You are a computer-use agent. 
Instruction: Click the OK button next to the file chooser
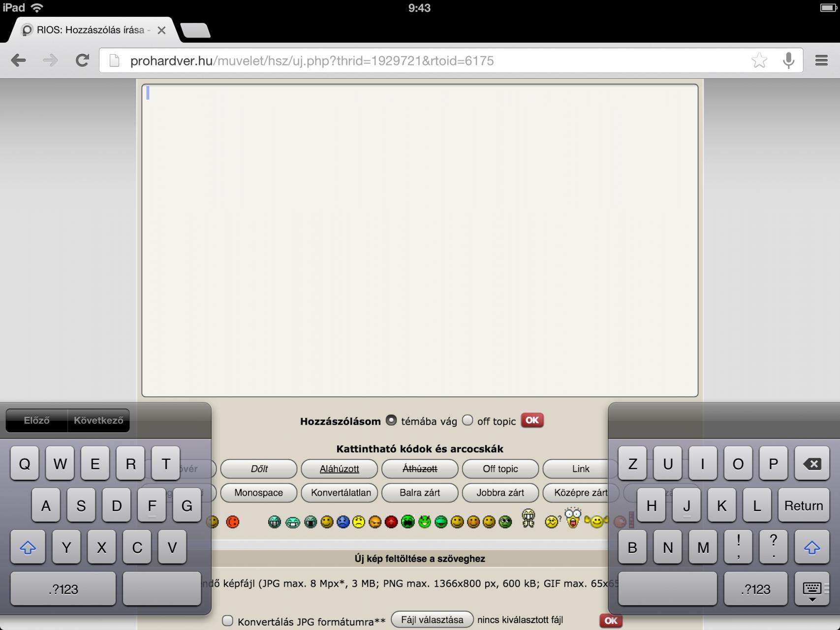tap(611, 621)
